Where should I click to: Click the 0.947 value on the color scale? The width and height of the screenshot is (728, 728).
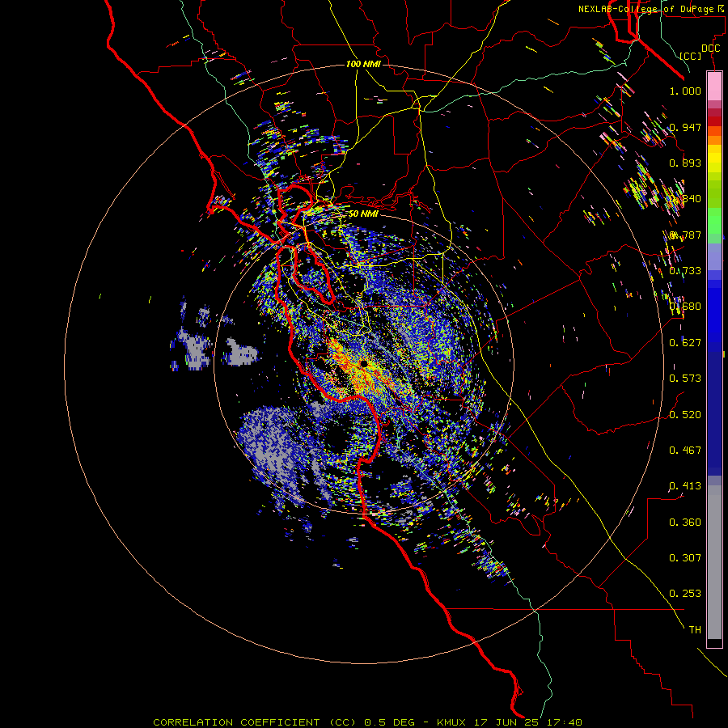tap(685, 127)
